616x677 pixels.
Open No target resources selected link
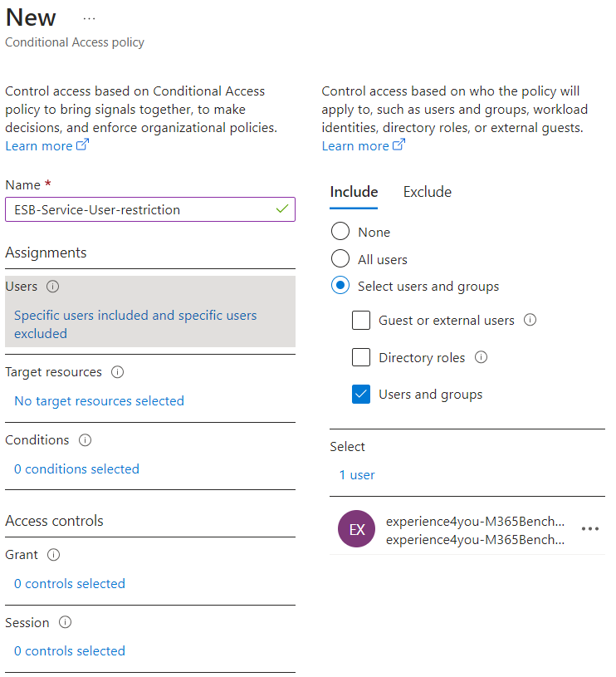point(100,400)
